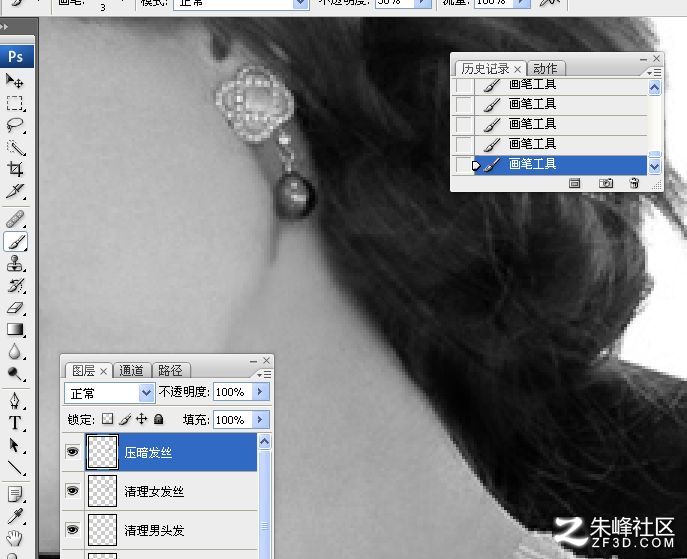This screenshot has width=687, height=559.
Task: Toggle lock position
Action: tap(142, 419)
